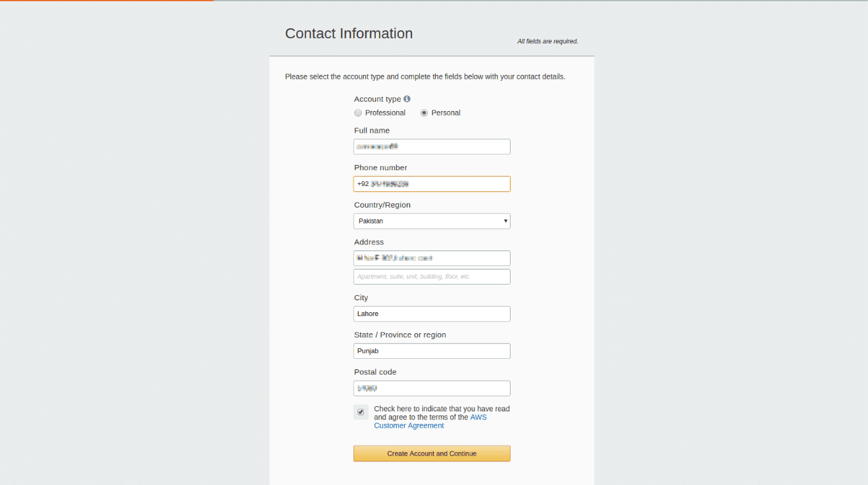Screen dimensions: 868x485
Task: Select the Professional account type
Action: pyautogui.click(x=358, y=112)
